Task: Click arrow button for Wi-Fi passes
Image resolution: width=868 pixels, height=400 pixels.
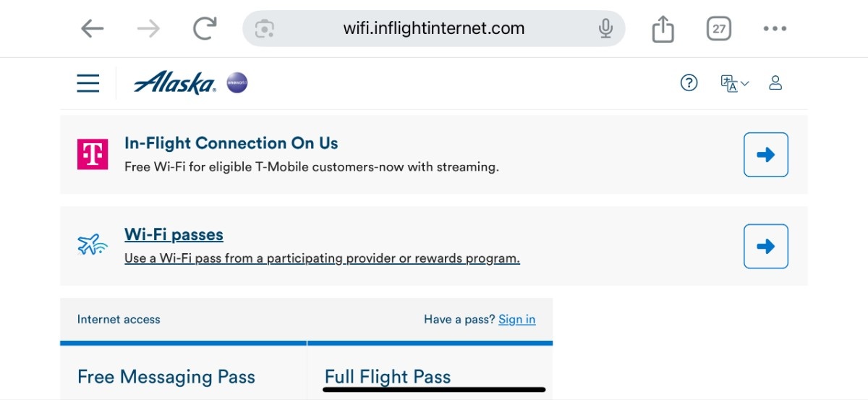Action: (x=766, y=247)
